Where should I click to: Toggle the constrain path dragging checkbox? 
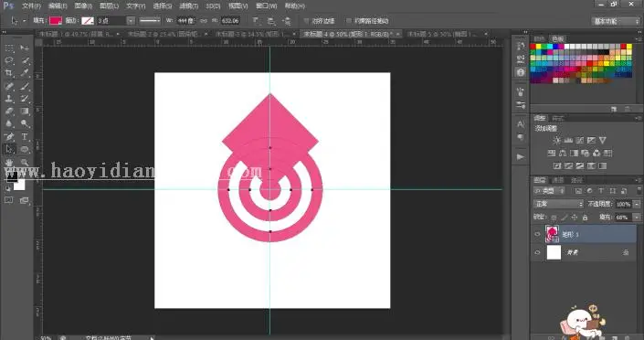click(349, 21)
